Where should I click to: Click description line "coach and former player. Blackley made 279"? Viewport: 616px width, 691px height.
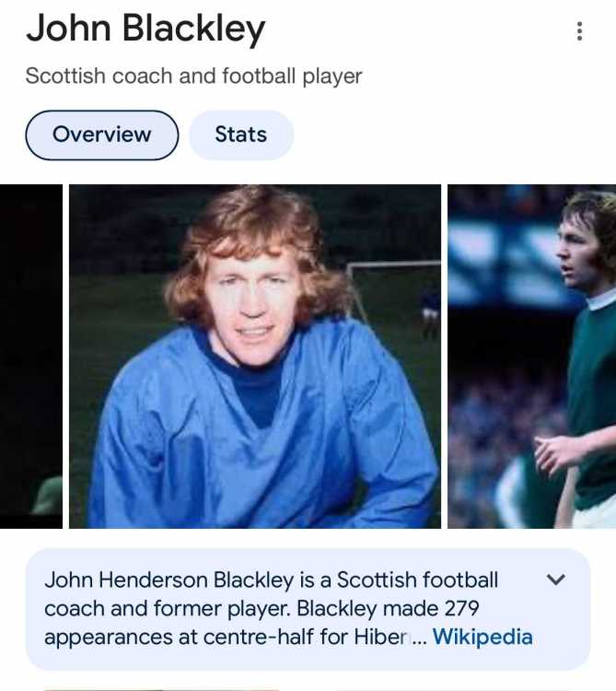pyautogui.click(x=262, y=609)
